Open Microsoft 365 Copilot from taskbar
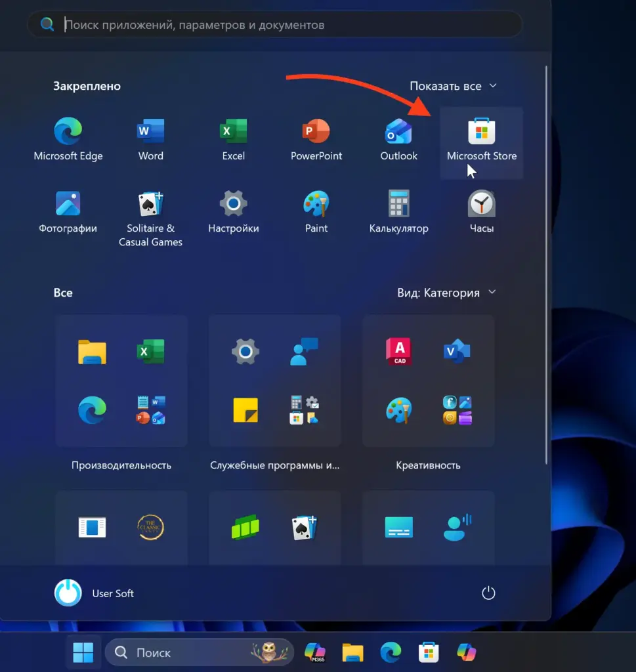This screenshot has width=636, height=672. point(315,653)
